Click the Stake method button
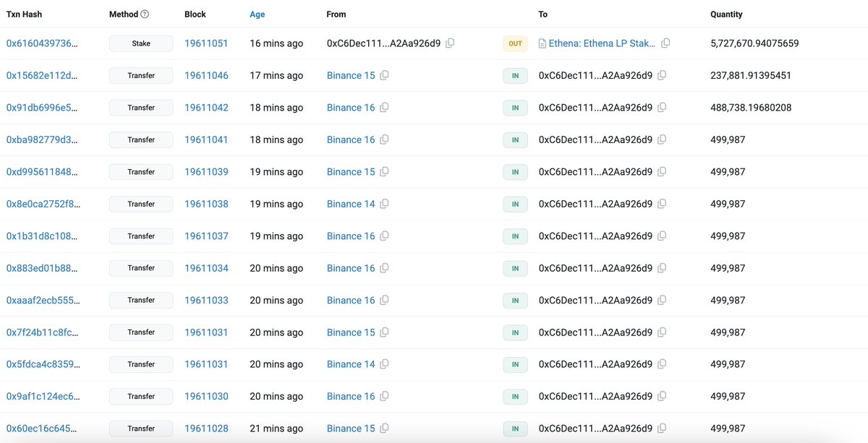The image size is (868, 443). point(140,43)
